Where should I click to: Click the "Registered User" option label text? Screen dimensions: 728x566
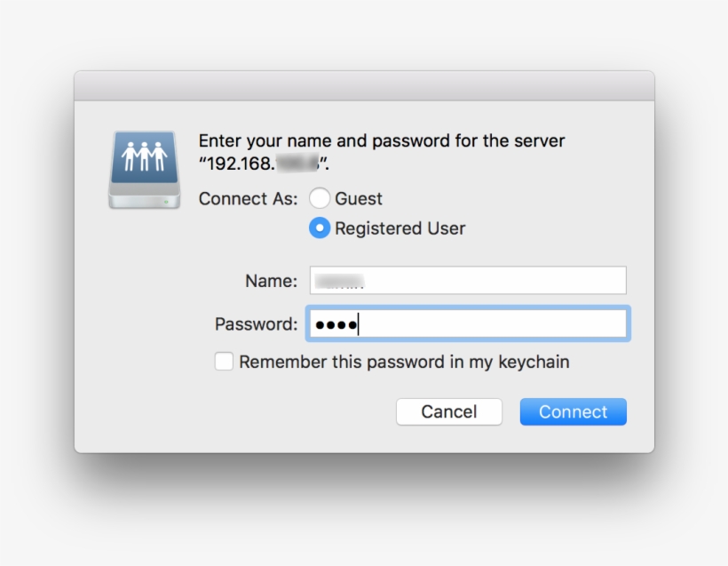[x=400, y=228]
